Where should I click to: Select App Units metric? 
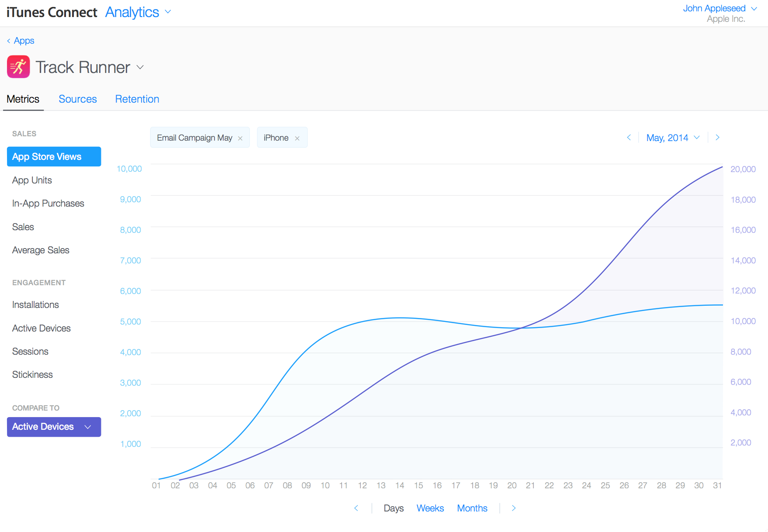(32, 180)
